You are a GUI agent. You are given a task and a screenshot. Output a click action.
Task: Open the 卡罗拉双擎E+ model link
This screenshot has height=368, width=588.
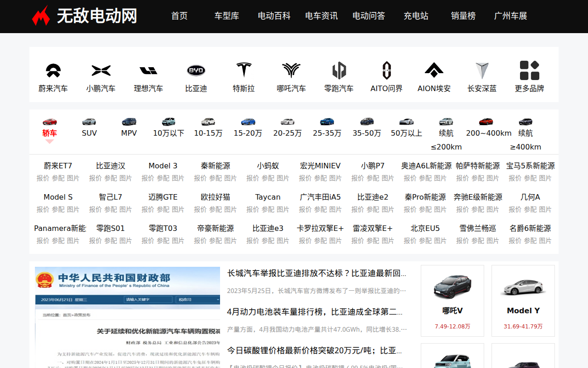(x=320, y=228)
